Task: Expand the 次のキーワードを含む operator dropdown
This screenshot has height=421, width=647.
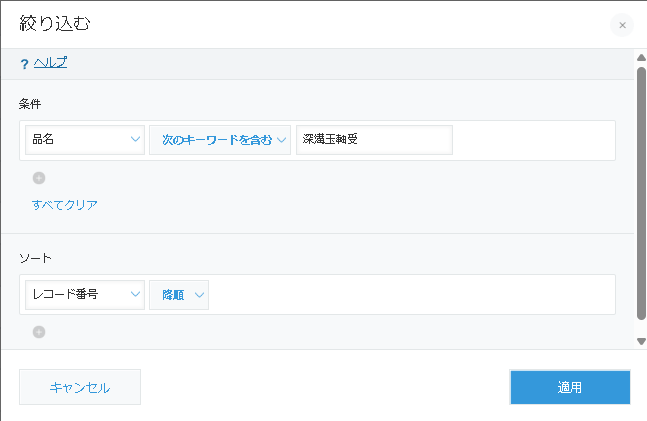Action: click(219, 140)
